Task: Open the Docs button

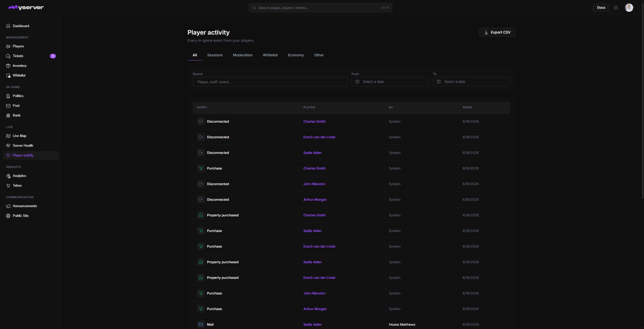Action: coord(601,8)
